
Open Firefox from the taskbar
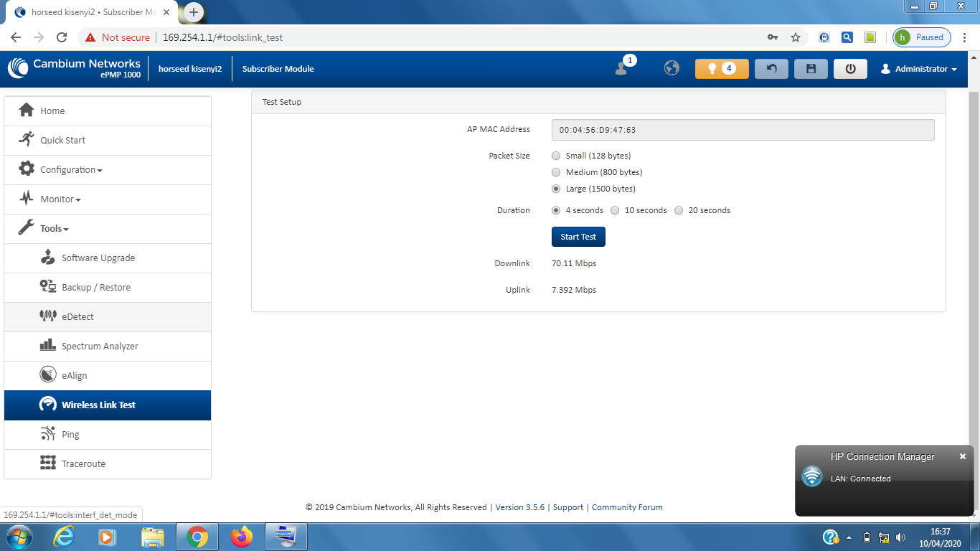(242, 537)
